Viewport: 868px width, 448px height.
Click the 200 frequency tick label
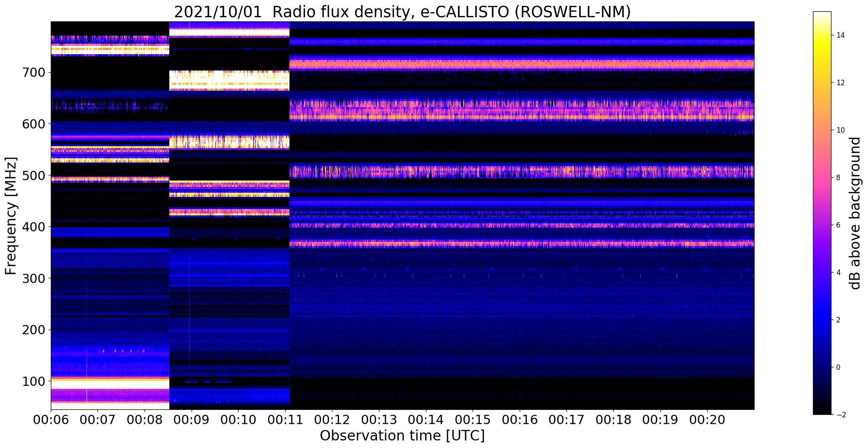pos(33,330)
